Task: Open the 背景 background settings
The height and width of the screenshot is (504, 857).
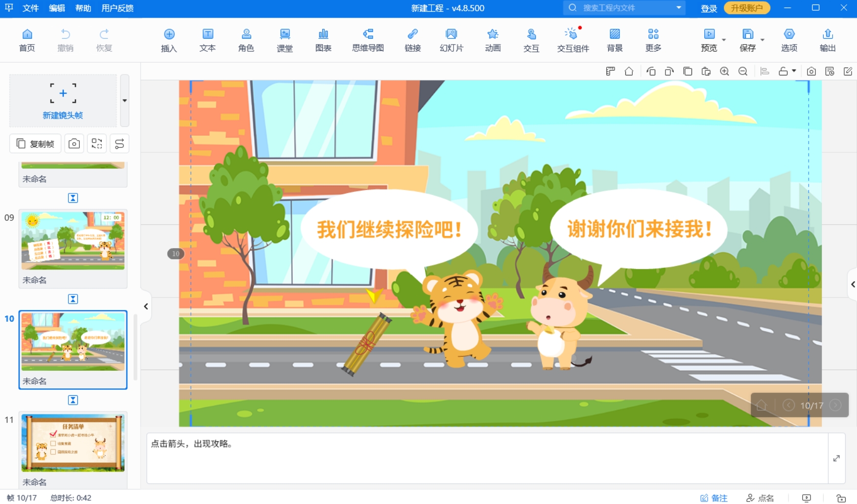Action: pos(615,39)
